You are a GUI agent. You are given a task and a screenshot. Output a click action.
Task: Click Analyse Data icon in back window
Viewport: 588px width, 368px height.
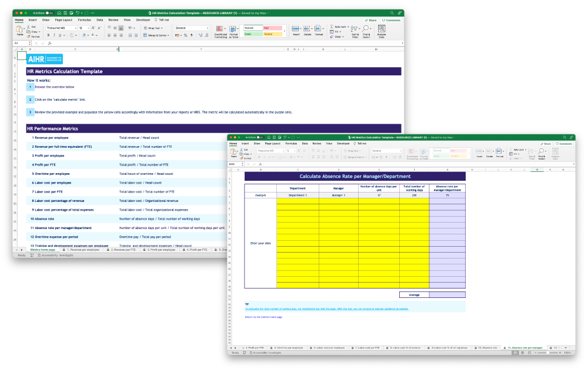click(382, 31)
